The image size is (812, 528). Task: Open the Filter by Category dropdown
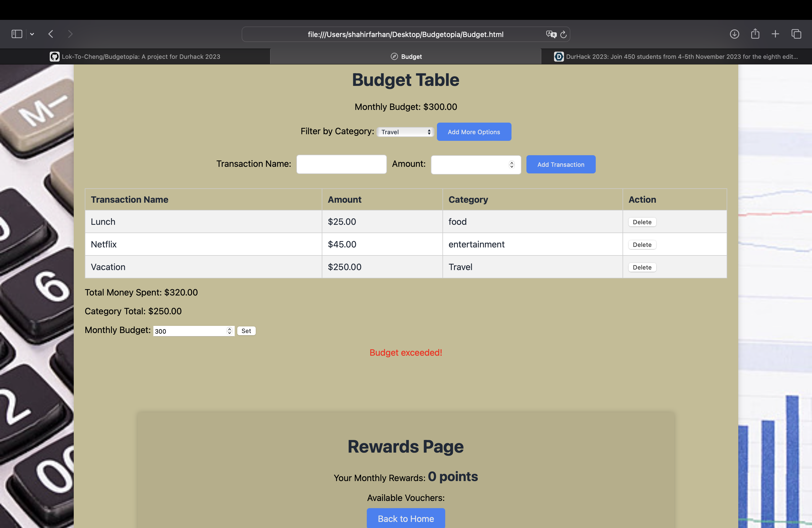405,132
